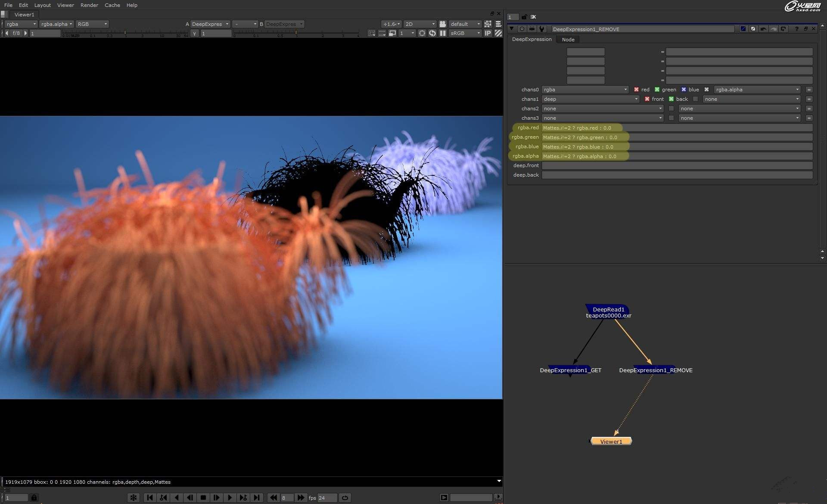Select the DeepRead1 teapots0000.exr node

(x=608, y=312)
